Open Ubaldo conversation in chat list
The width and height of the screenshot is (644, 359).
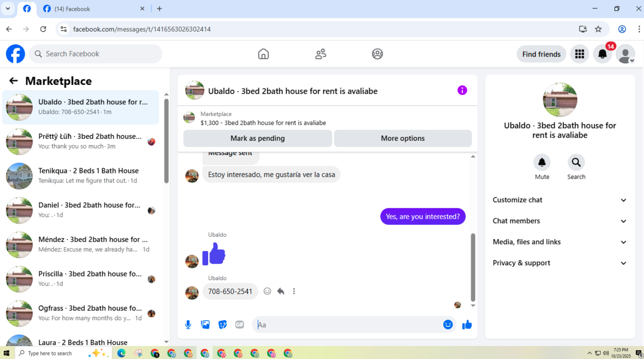coord(81,107)
